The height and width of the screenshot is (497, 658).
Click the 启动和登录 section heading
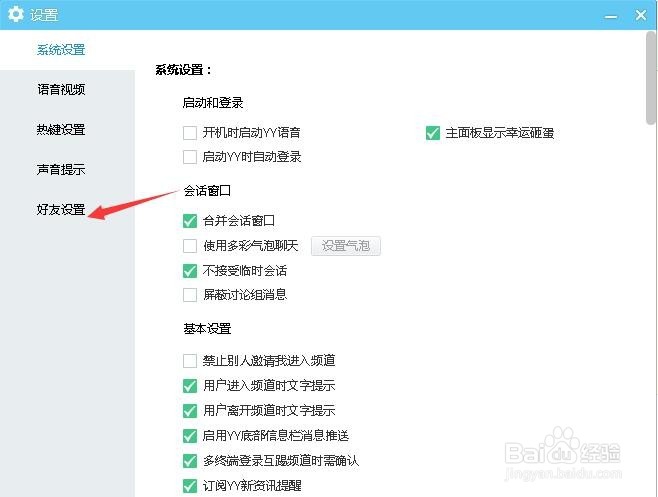point(213,103)
